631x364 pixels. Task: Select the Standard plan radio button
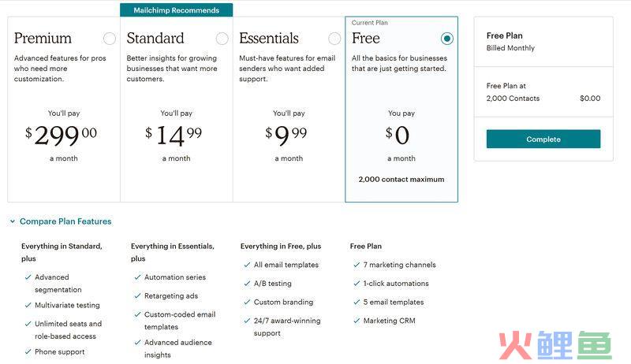click(x=222, y=39)
